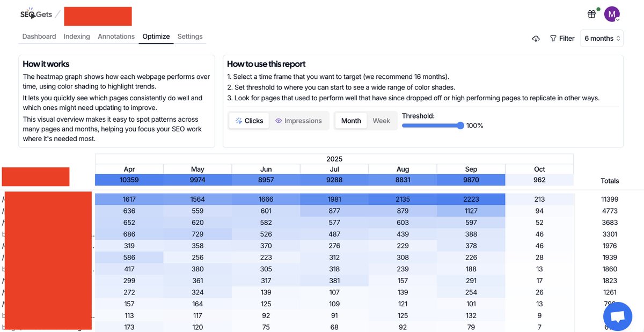Open the Annotations tab
Screen dimensions: 644x332
coord(116,36)
